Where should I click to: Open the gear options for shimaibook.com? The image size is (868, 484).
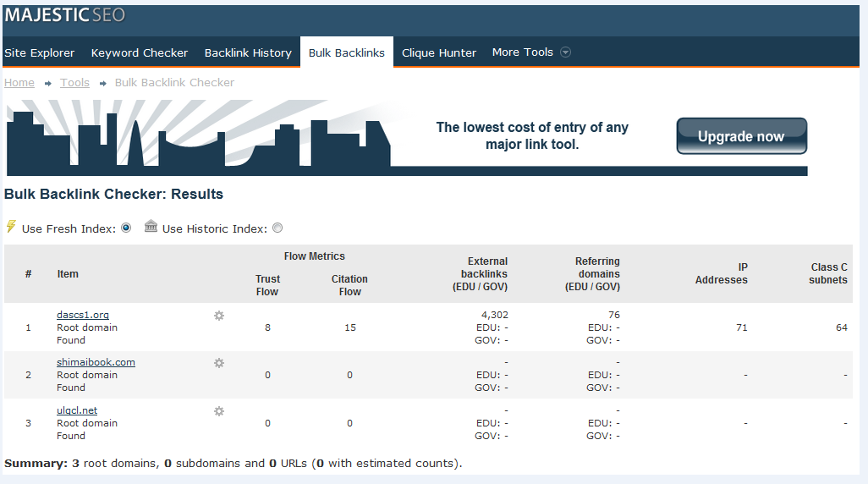click(x=219, y=363)
